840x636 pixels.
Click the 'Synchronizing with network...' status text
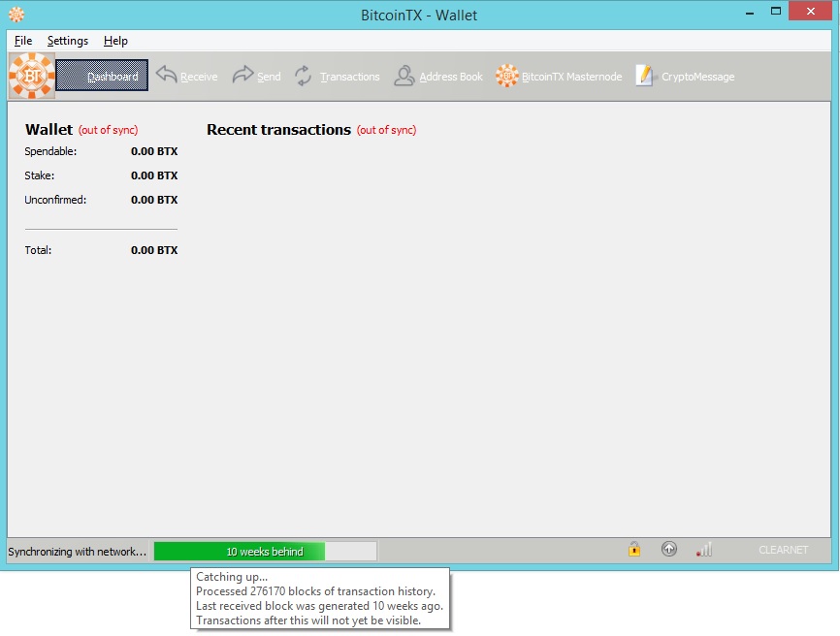coord(78,552)
